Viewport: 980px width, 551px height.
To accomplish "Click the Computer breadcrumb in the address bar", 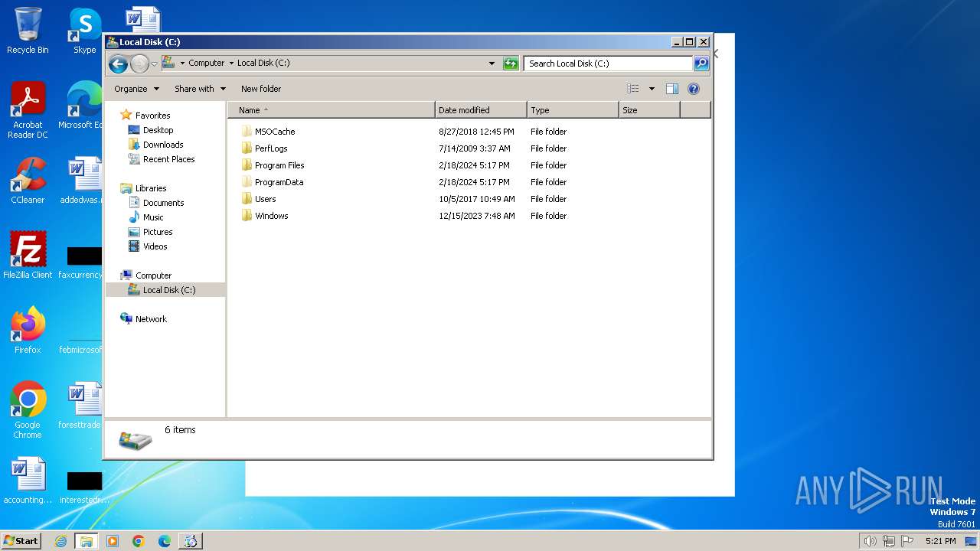I will click(207, 64).
